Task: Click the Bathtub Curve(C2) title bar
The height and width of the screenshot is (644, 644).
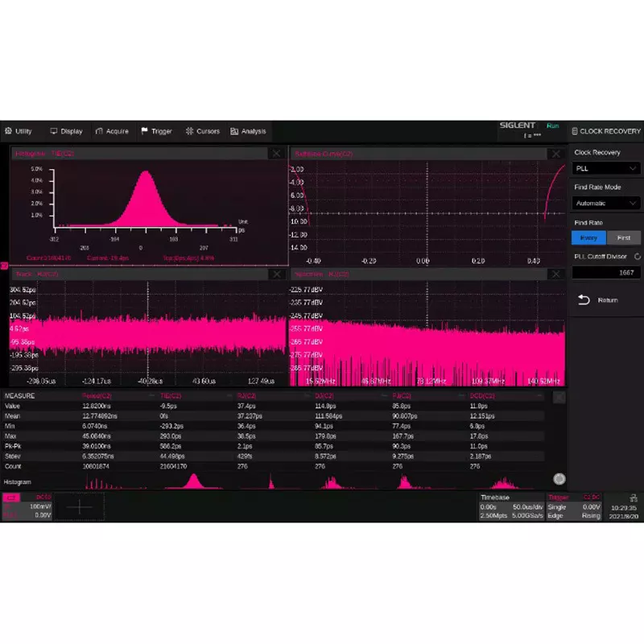Action: pos(419,154)
